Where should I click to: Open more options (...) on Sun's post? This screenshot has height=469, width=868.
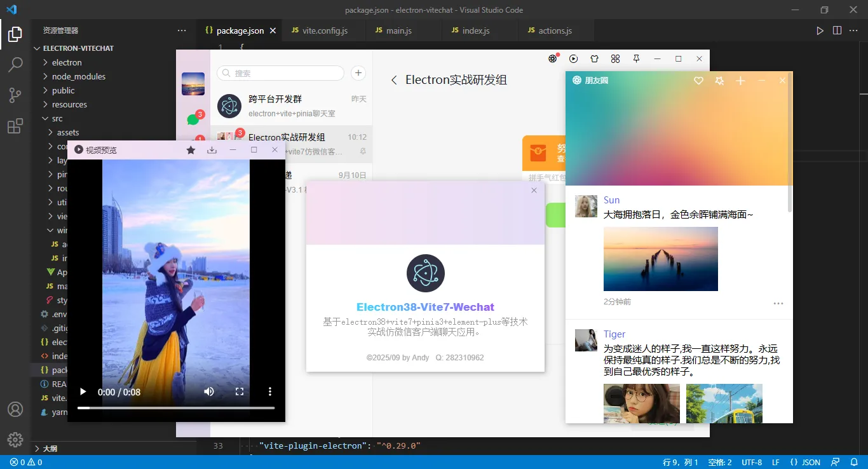click(x=778, y=303)
